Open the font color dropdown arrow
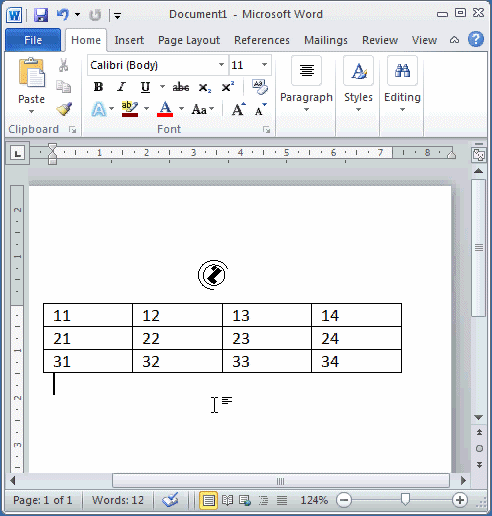 click(182, 109)
